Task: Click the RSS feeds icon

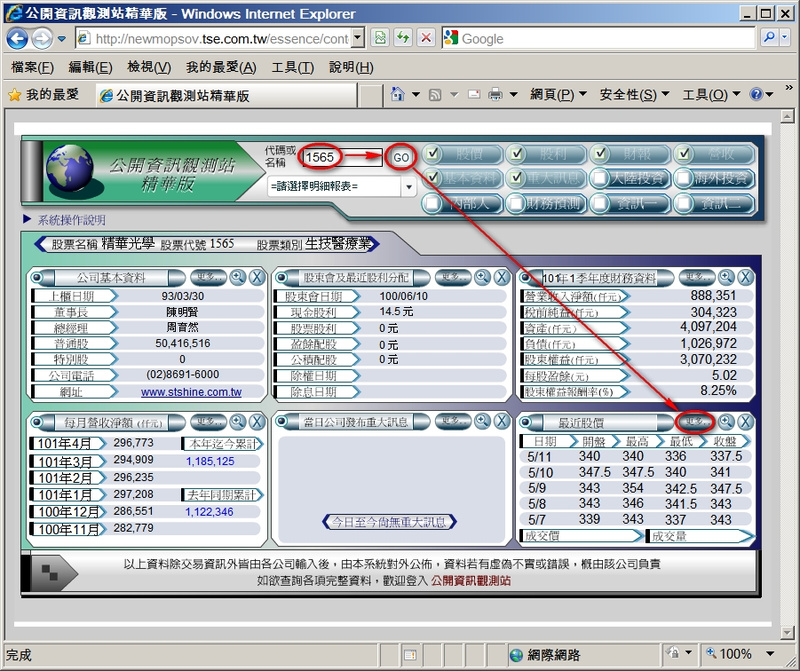Action: click(435, 94)
